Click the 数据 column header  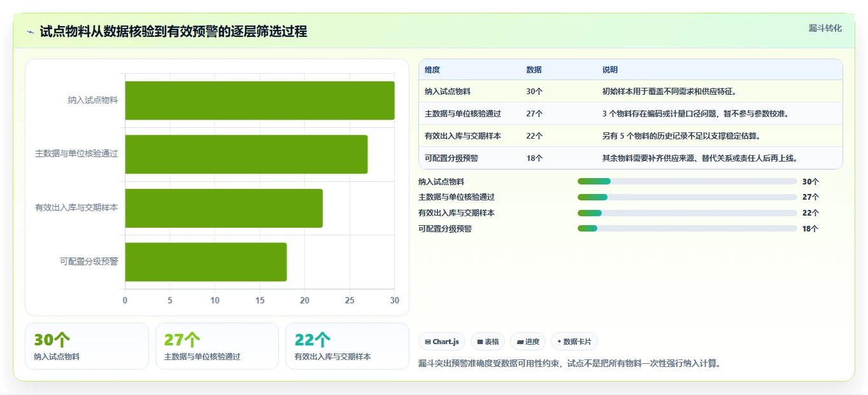pyautogui.click(x=534, y=70)
